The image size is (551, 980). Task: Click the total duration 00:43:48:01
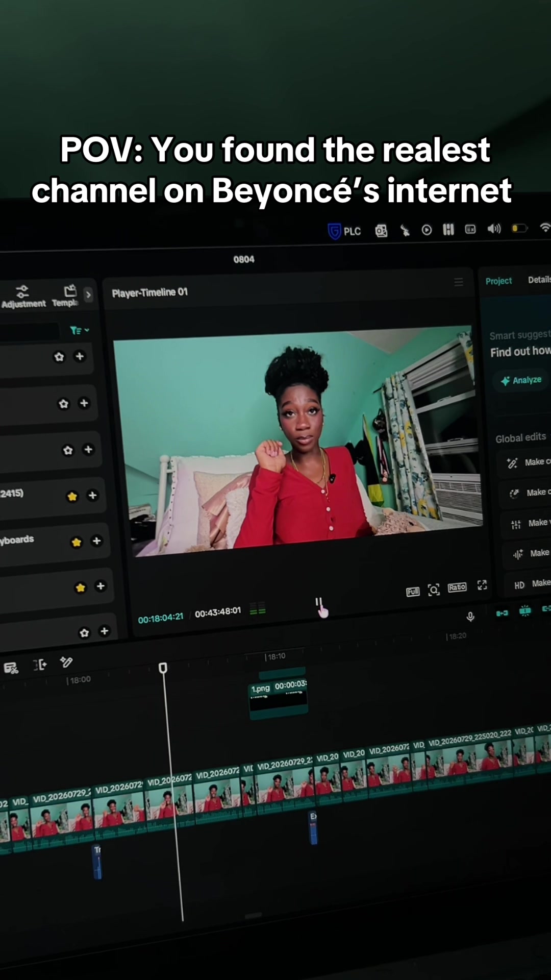point(218,612)
